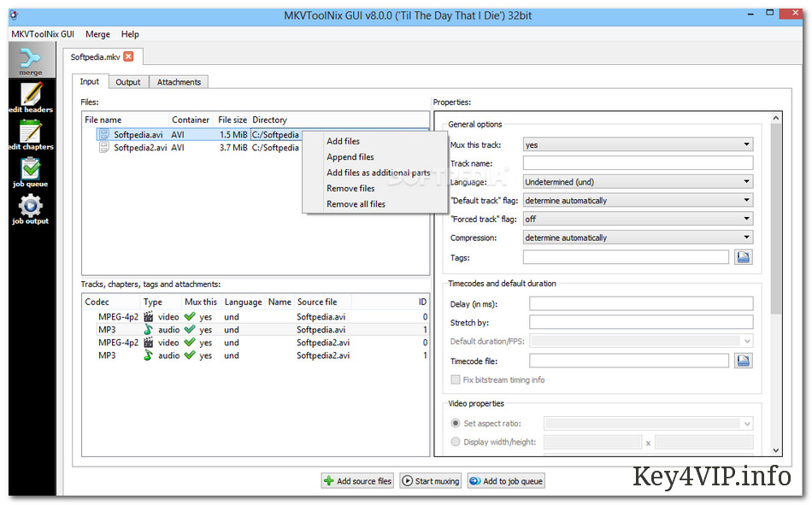Viewport: 812px width, 505px height.
Task: Sort tracks by Language column header
Action: (x=243, y=302)
